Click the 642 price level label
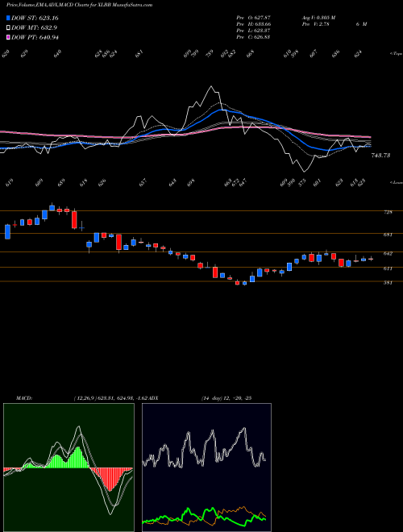This screenshot has width=403, height=532. [388, 253]
